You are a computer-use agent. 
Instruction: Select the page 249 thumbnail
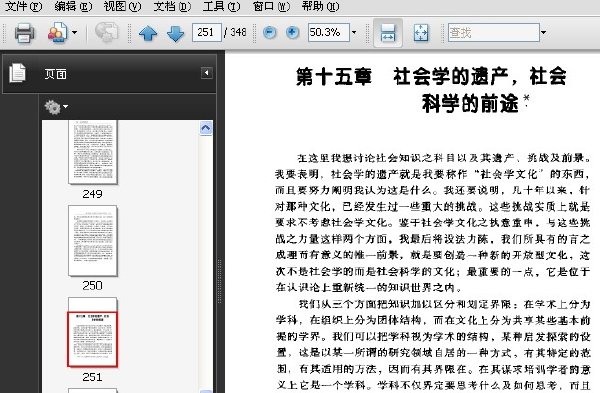[93, 152]
